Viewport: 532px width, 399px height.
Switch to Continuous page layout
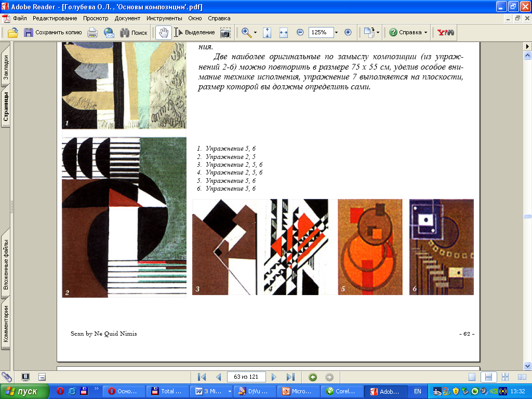click(488, 377)
